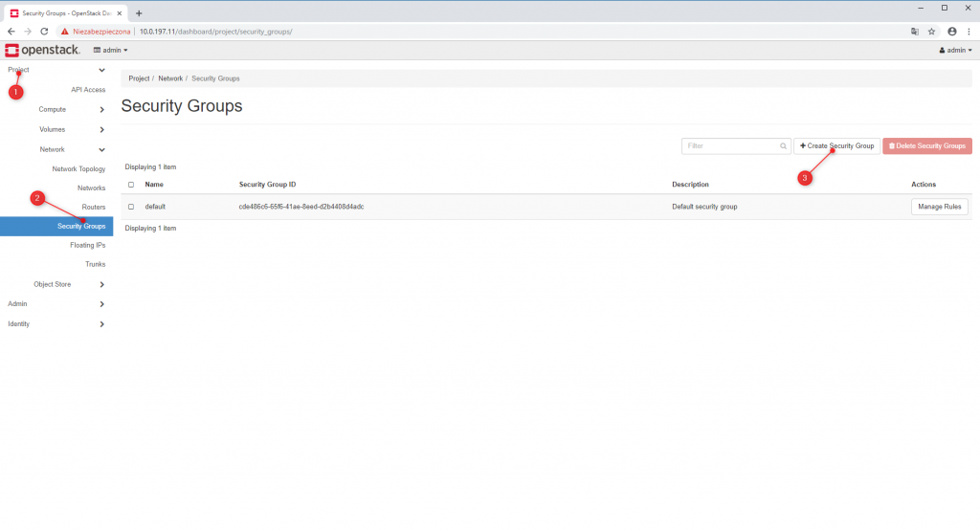Viewport: 980px width, 531px height.
Task: Open the browser profile icon
Action: [952, 32]
